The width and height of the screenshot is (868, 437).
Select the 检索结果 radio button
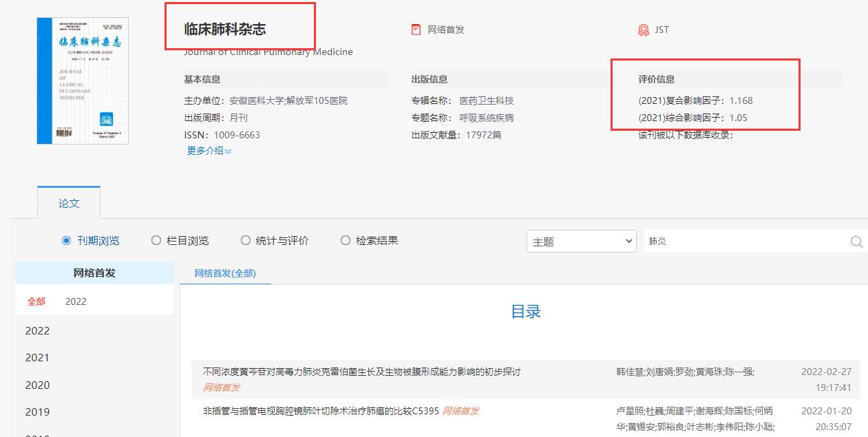coord(344,240)
